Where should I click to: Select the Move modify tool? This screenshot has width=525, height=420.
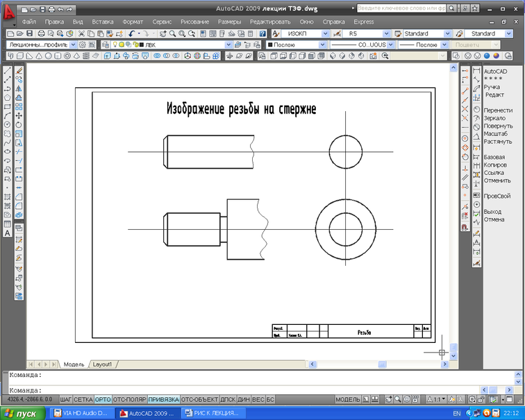click(x=19, y=115)
